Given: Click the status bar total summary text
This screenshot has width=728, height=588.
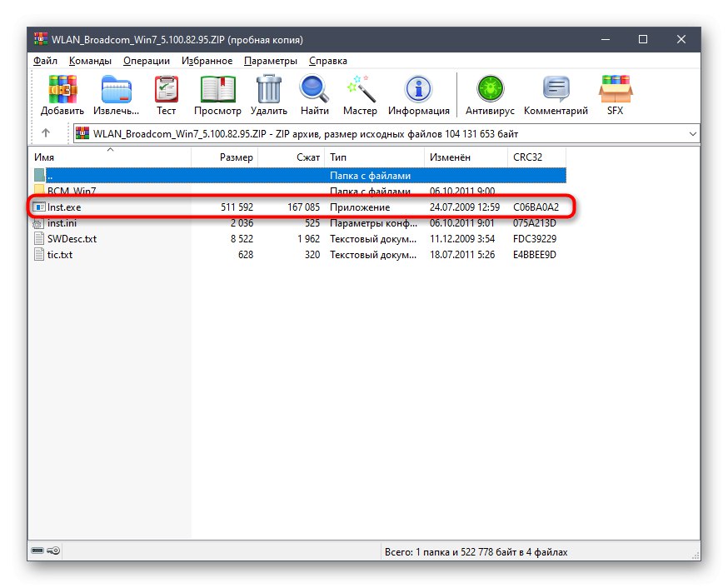Looking at the screenshot, I should pyautogui.click(x=476, y=552).
